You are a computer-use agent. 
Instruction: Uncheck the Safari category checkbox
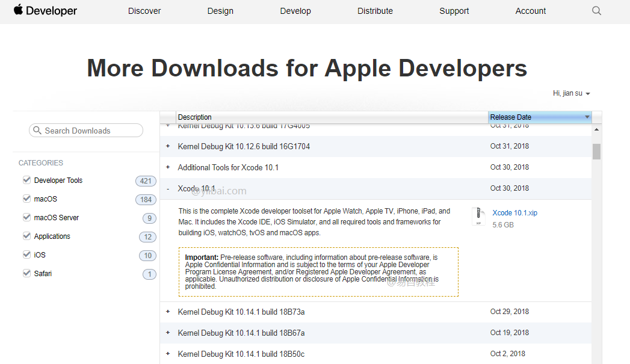pyautogui.click(x=27, y=273)
